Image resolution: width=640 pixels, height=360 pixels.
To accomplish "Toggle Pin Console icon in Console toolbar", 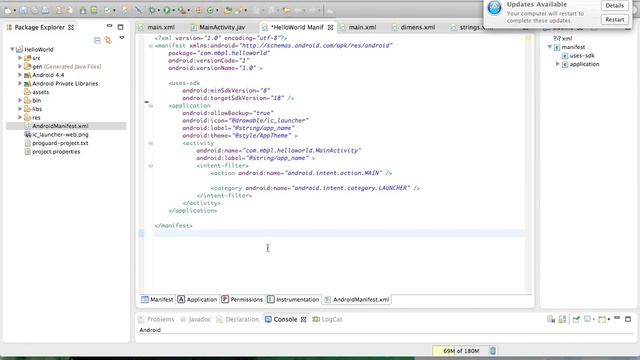I will click(x=576, y=319).
